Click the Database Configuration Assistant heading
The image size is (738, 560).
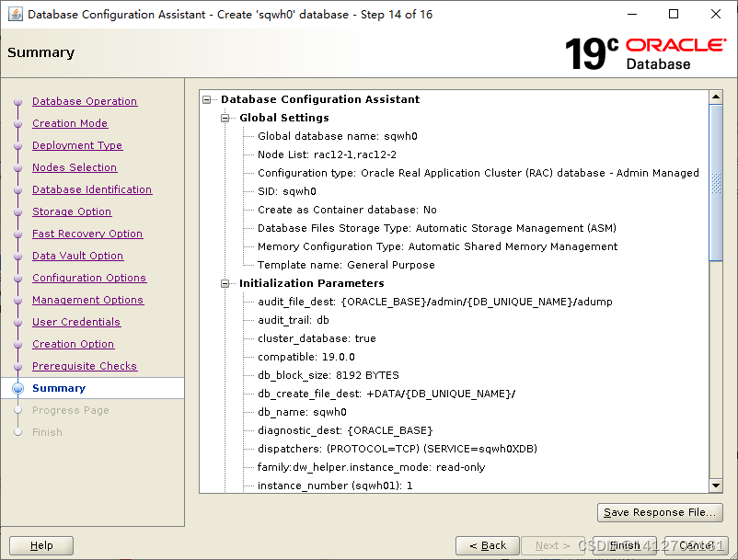coord(320,99)
